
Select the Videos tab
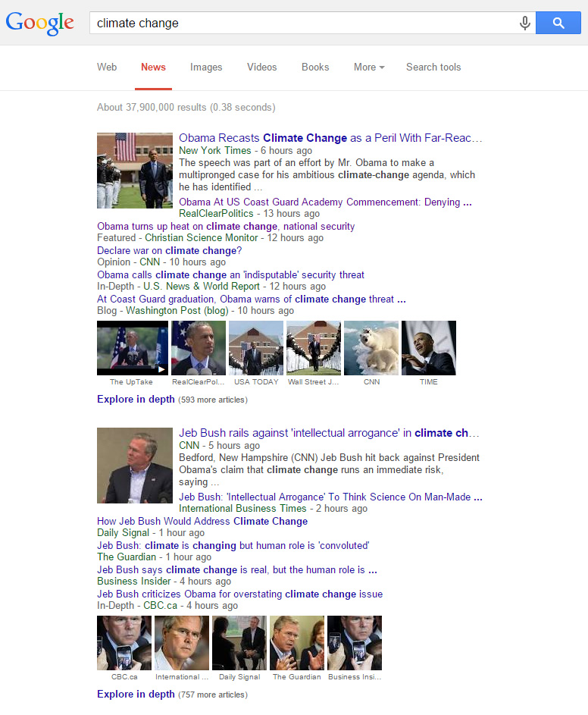[x=261, y=67]
